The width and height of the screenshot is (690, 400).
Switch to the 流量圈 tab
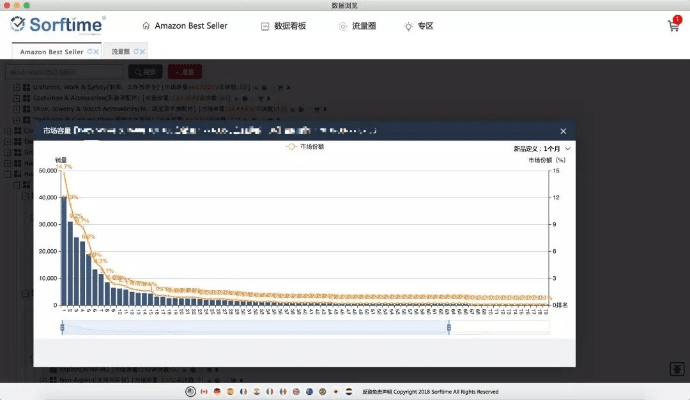120,51
